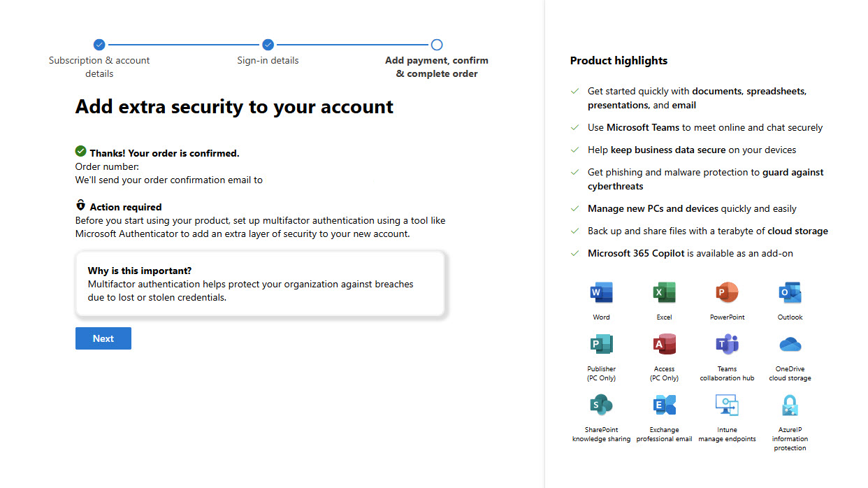Click the Why is this important card
The image size is (868, 488).
tap(260, 284)
